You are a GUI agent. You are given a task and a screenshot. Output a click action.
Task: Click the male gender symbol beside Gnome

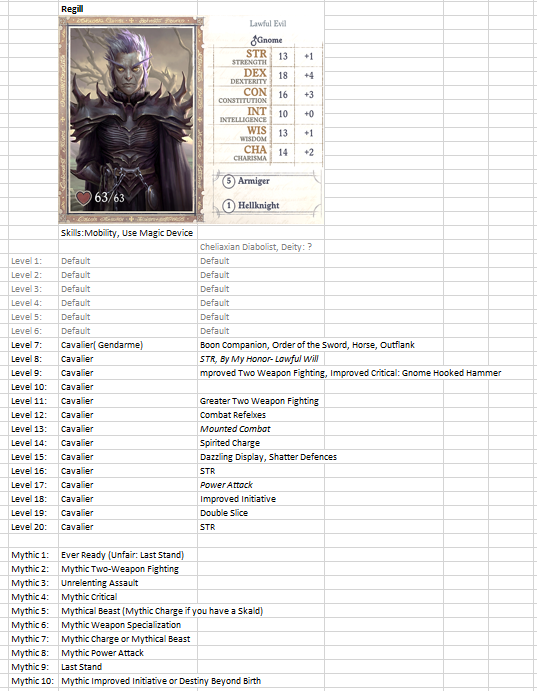click(254, 41)
